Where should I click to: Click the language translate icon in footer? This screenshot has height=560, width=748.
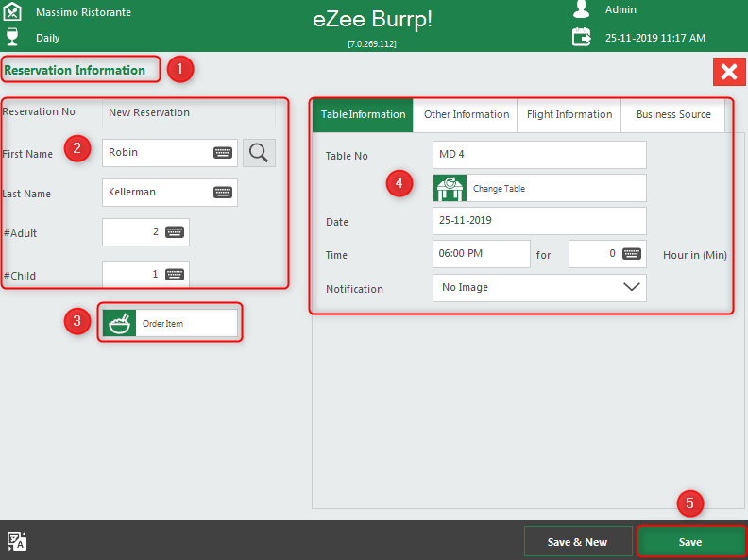coord(17,541)
